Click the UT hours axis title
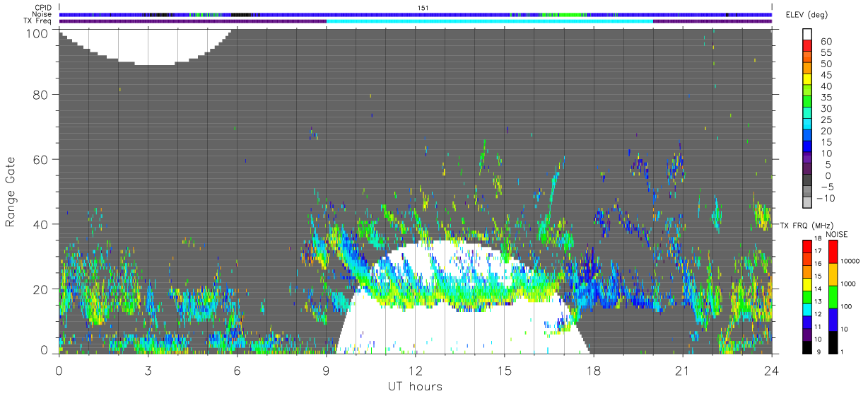Image resolution: width=868 pixels, height=401 pixels. (415, 386)
